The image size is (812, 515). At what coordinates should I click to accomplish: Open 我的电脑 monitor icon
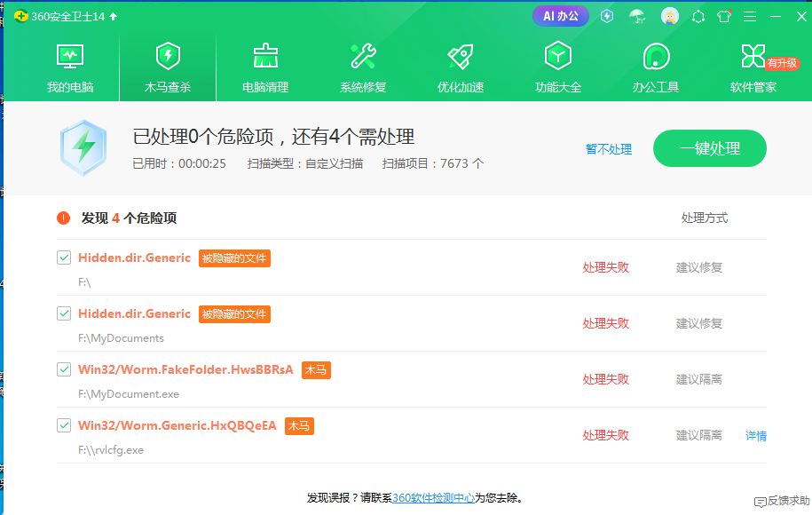[x=70, y=57]
